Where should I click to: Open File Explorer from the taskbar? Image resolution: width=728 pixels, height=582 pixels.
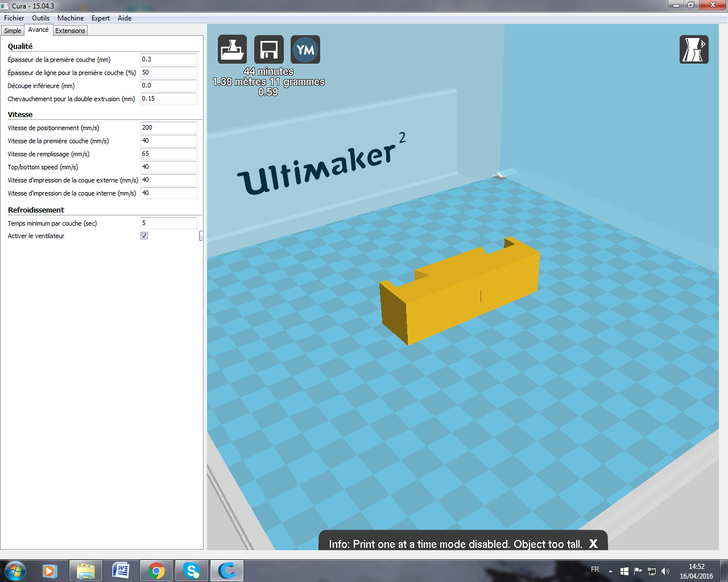pos(86,571)
